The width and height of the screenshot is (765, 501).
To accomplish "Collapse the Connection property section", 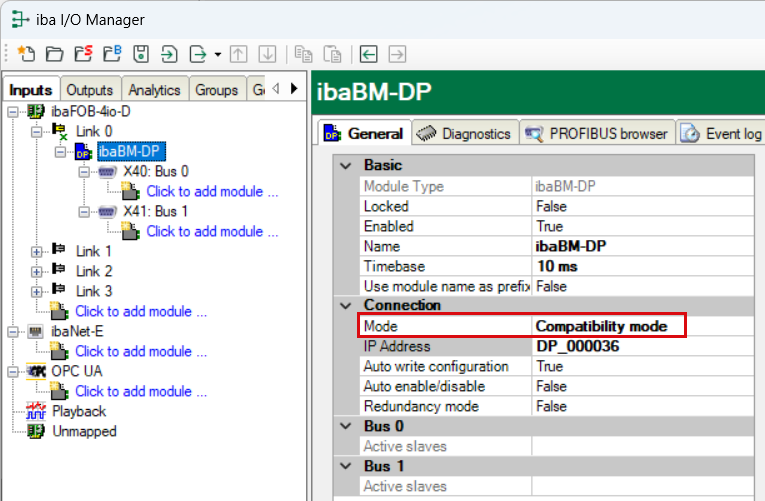I will coord(346,305).
